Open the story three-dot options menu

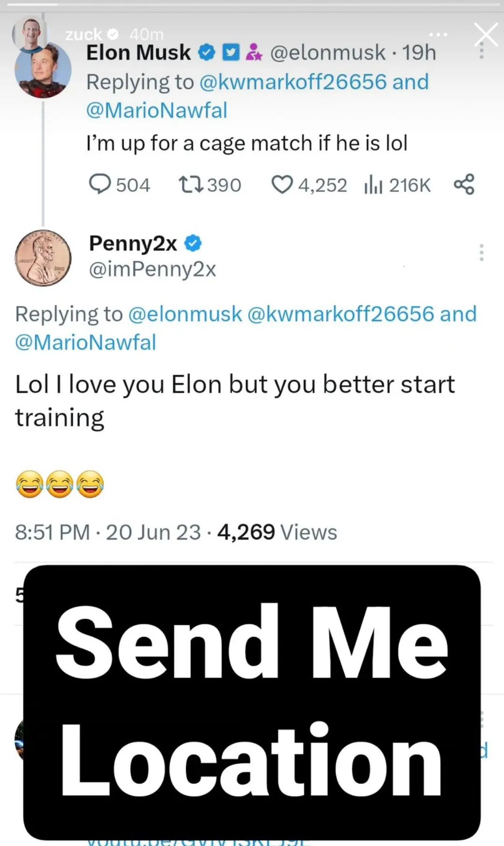pyautogui.click(x=438, y=35)
